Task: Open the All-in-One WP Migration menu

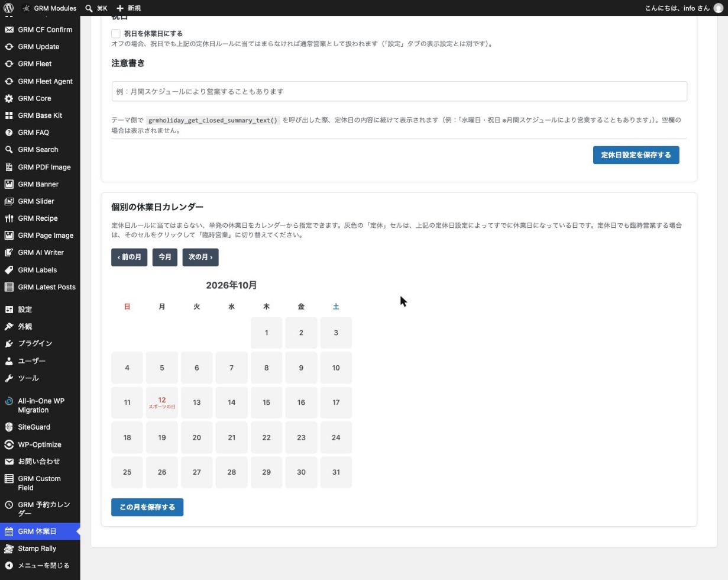Action: coord(40,405)
